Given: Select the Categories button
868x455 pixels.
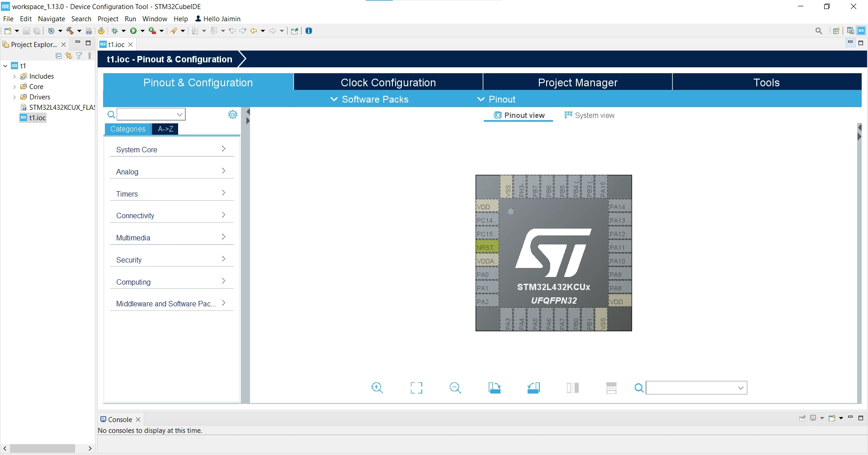Looking at the screenshot, I should pos(128,129).
